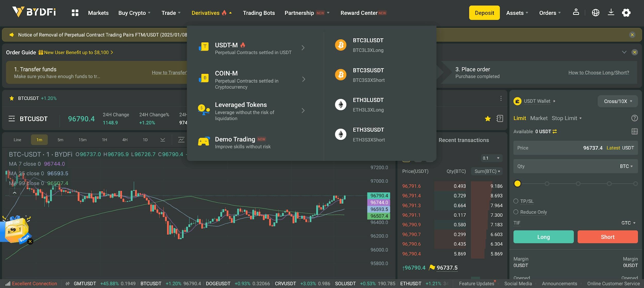644x288 pixels.
Task: Click the Deposit button
Action: pyautogui.click(x=484, y=12)
